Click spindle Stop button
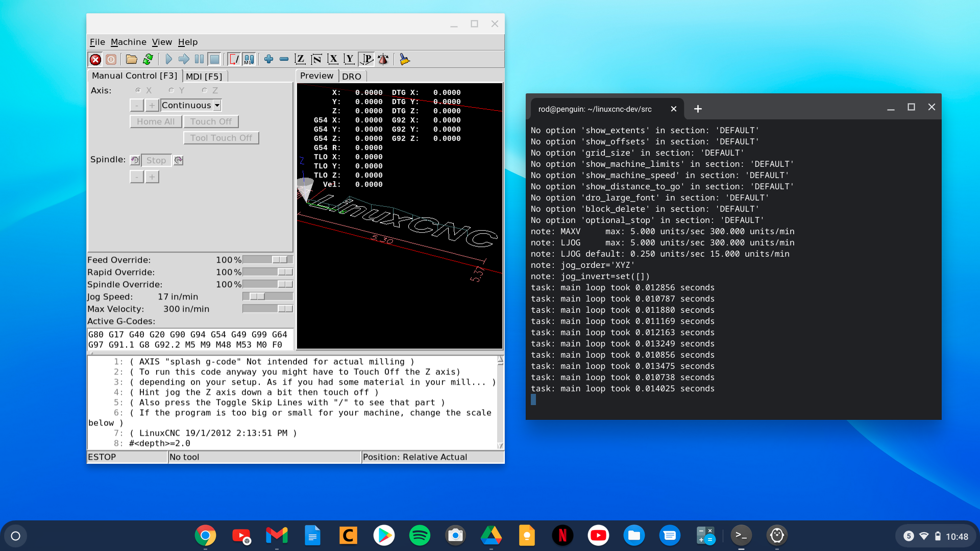 (x=156, y=160)
